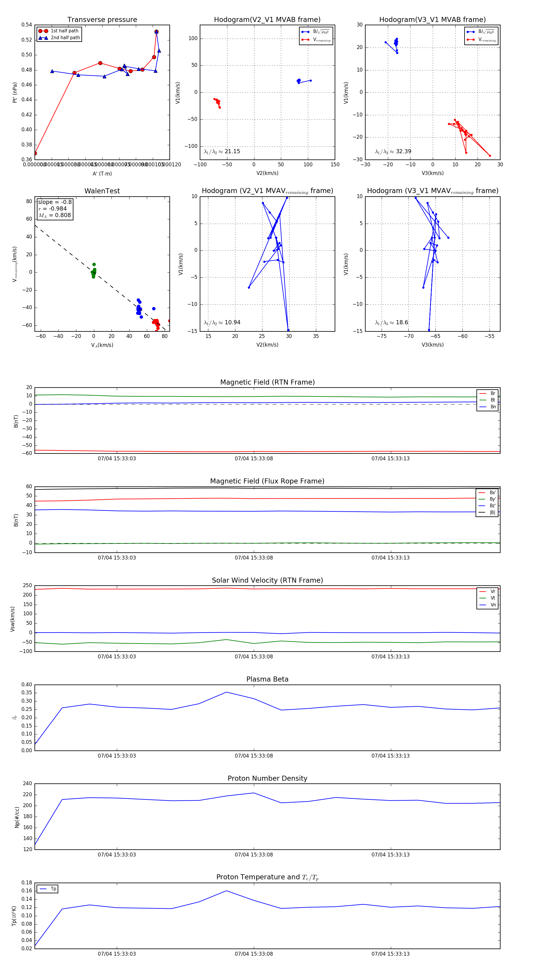Click the WalenTest slope statistics box
535x980 pixels.
tap(54, 208)
